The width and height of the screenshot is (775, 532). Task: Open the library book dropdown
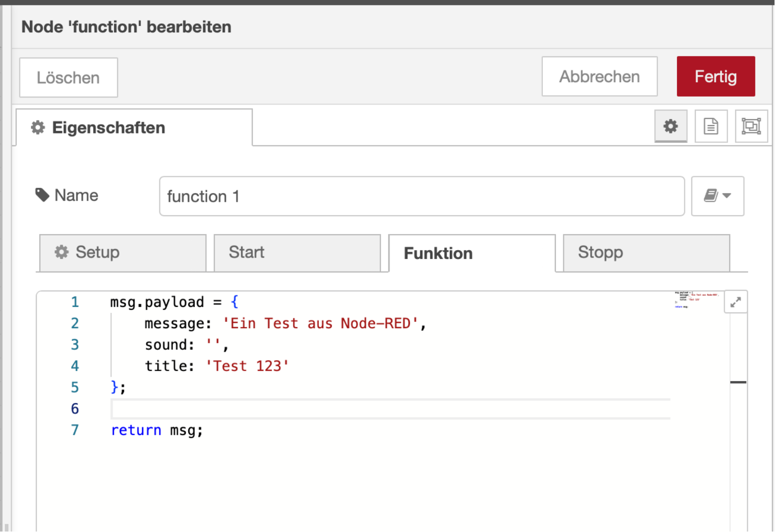coord(718,196)
